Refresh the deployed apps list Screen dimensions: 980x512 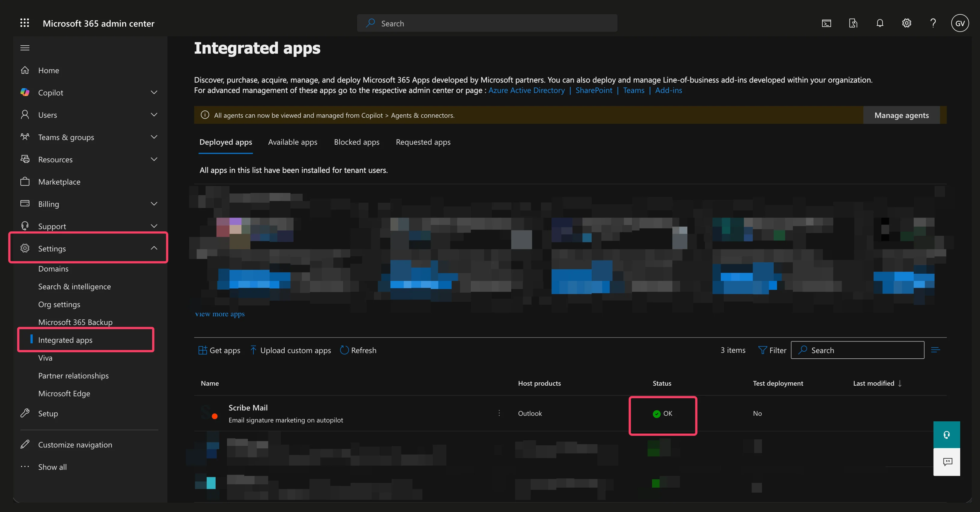(x=358, y=350)
